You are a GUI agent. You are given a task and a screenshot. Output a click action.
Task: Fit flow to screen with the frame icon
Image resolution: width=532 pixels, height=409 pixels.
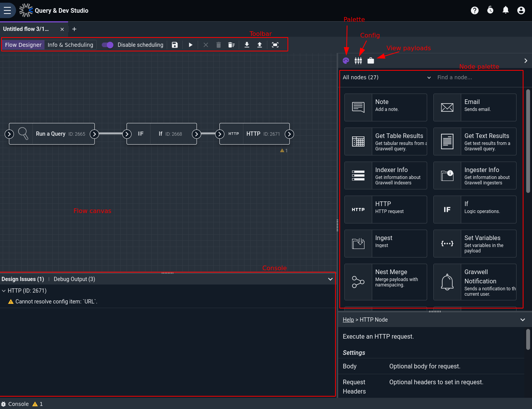275,45
